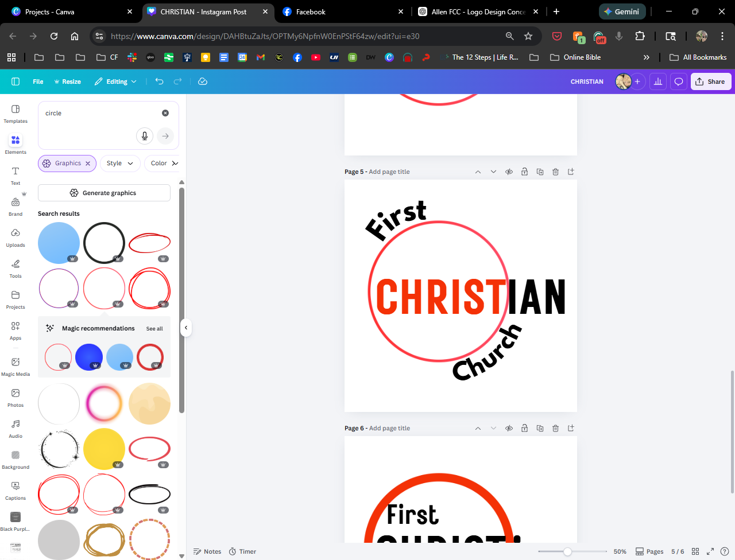Open the comments speech bubble icon
This screenshot has height=560, width=735.
(678, 81)
